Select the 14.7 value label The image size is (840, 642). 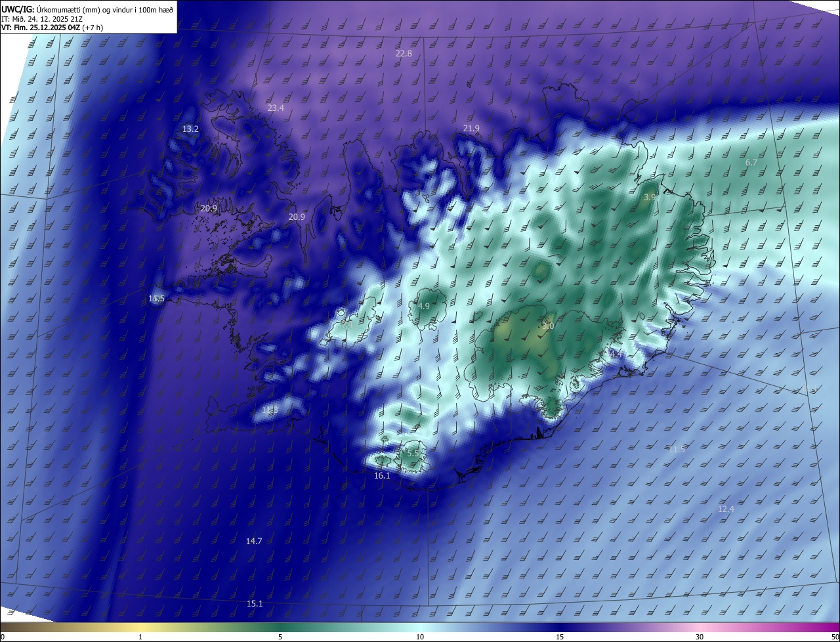254,541
